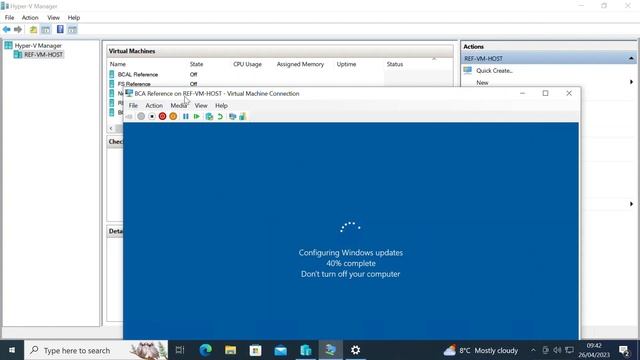
Task: Click the volume icon in system tray
Action: pyautogui.click(x=557, y=350)
